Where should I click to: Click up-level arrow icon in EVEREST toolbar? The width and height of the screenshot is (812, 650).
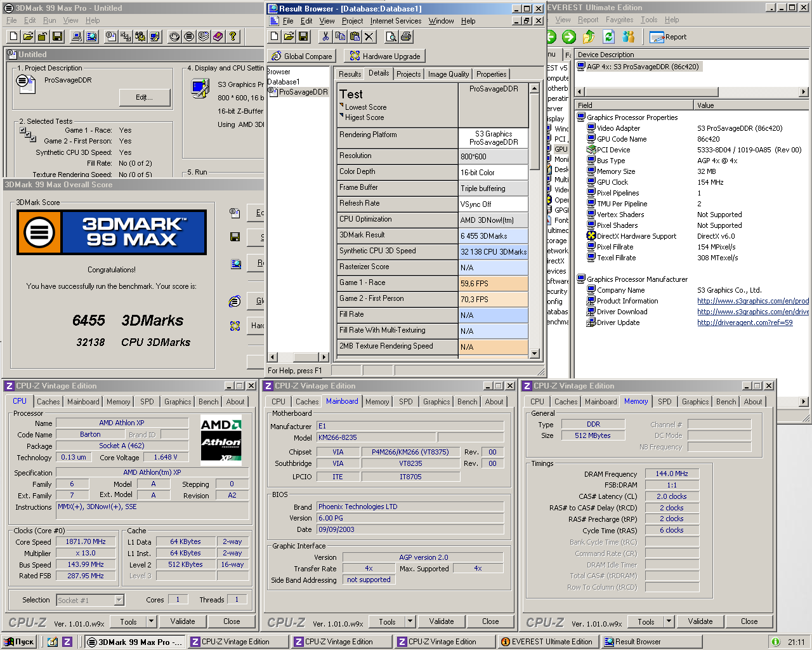pyautogui.click(x=589, y=37)
